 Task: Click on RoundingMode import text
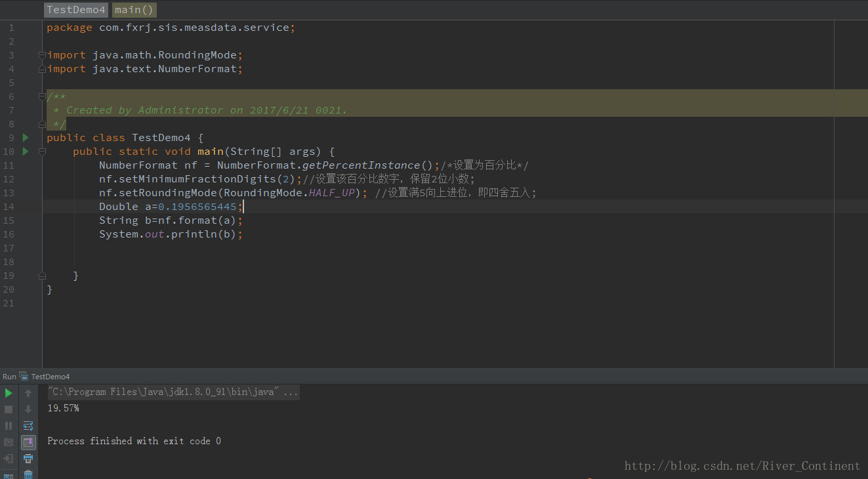click(x=197, y=55)
